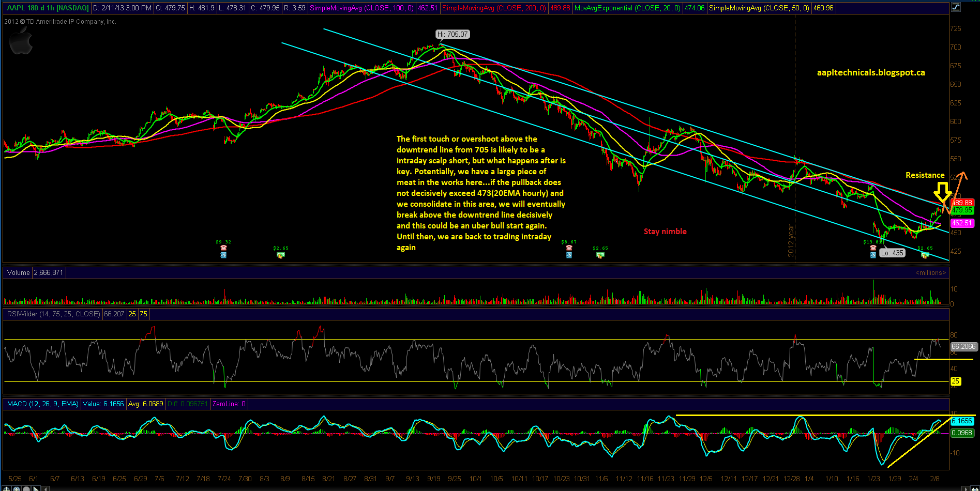980x491 pixels.
Task: Open the chart scale settings icon
Action: 956,7
